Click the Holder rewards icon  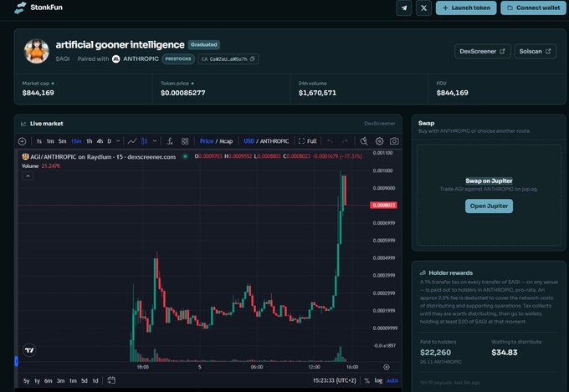click(423, 272)
